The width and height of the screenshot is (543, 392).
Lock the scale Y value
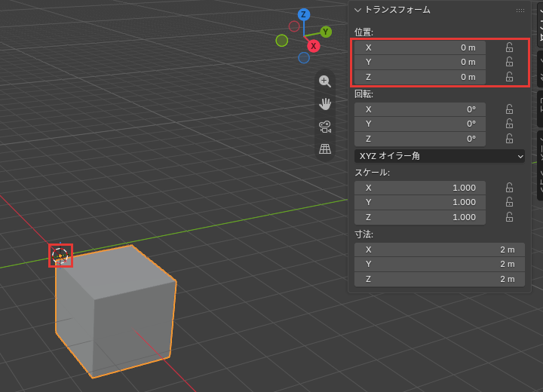[x=509, y=202]
